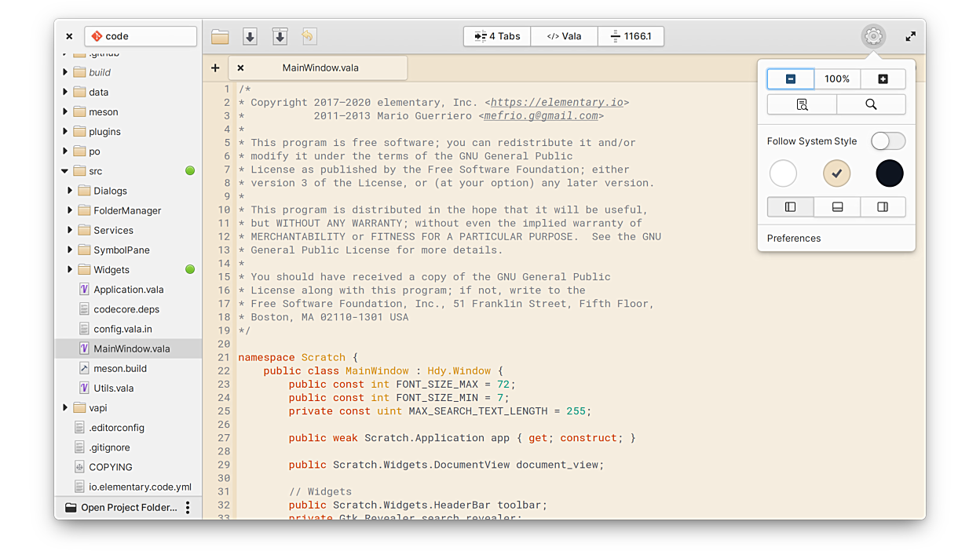The height and width of the screenshot is (551, 980).
Task: Toggle the left sidebar panel button
Action: tap(790, 207)
